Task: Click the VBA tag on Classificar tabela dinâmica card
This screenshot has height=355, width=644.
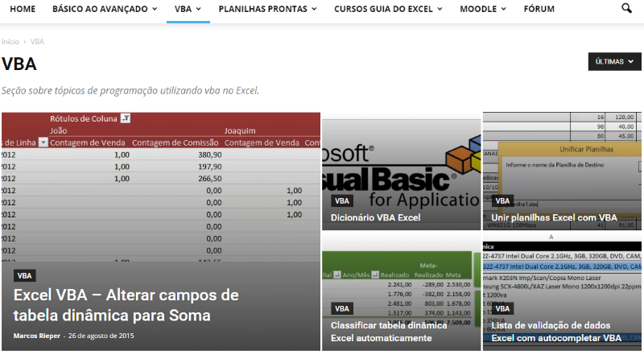Action: click(x=341, y=309)
